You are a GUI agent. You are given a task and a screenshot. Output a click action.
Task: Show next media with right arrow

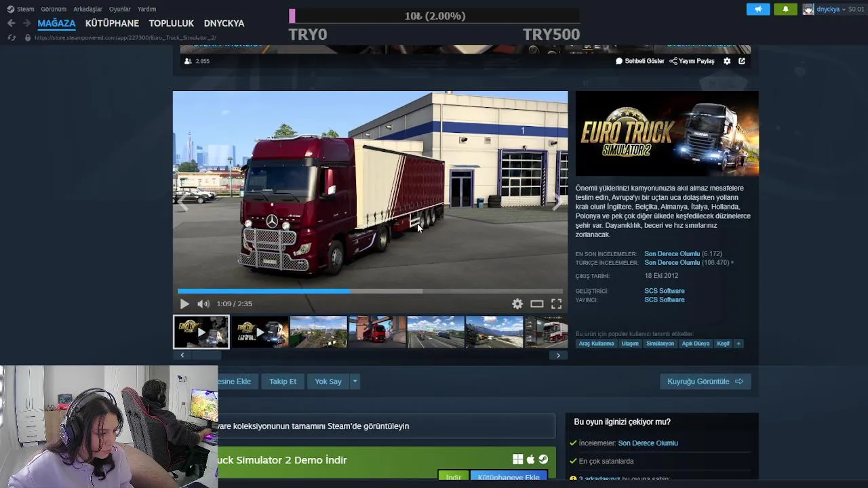pos(557,202)
